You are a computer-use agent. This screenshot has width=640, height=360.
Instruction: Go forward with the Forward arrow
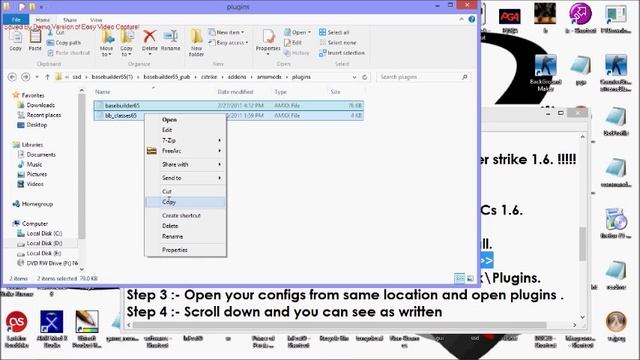click(25, 77)
